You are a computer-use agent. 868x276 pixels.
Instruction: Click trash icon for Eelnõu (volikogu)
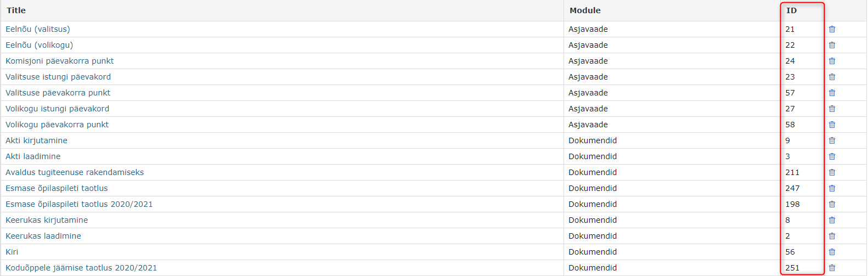832,45
